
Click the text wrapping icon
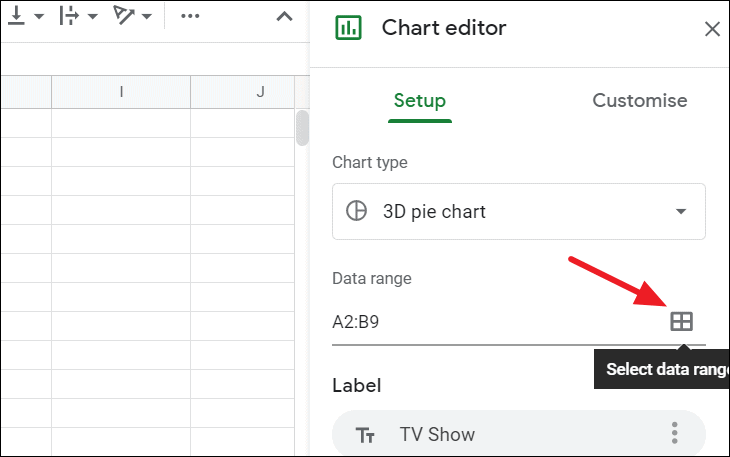68,17
